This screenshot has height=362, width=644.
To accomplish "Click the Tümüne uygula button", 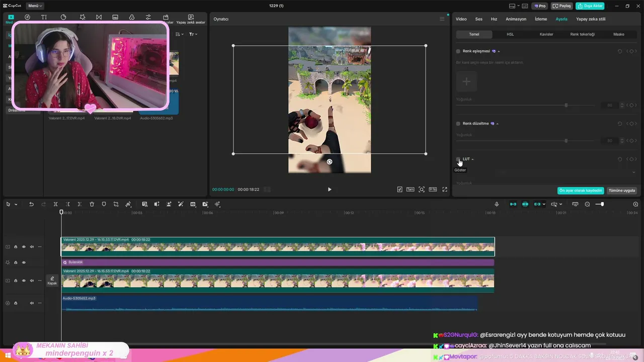I will pyautogui.click(x=622, y=191).
